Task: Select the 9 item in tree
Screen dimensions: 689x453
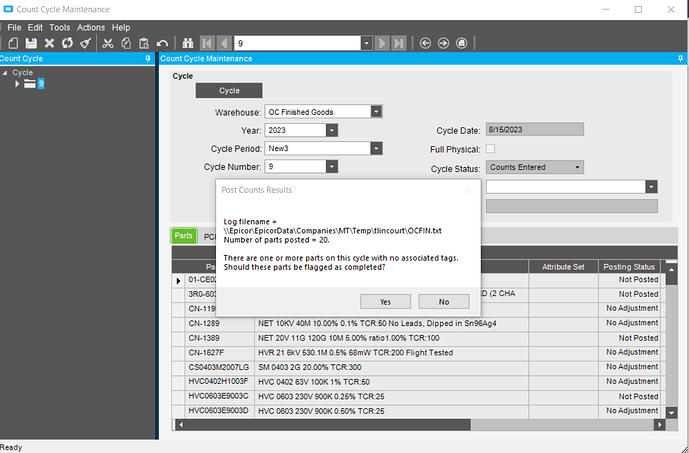Action: (41, 83)
